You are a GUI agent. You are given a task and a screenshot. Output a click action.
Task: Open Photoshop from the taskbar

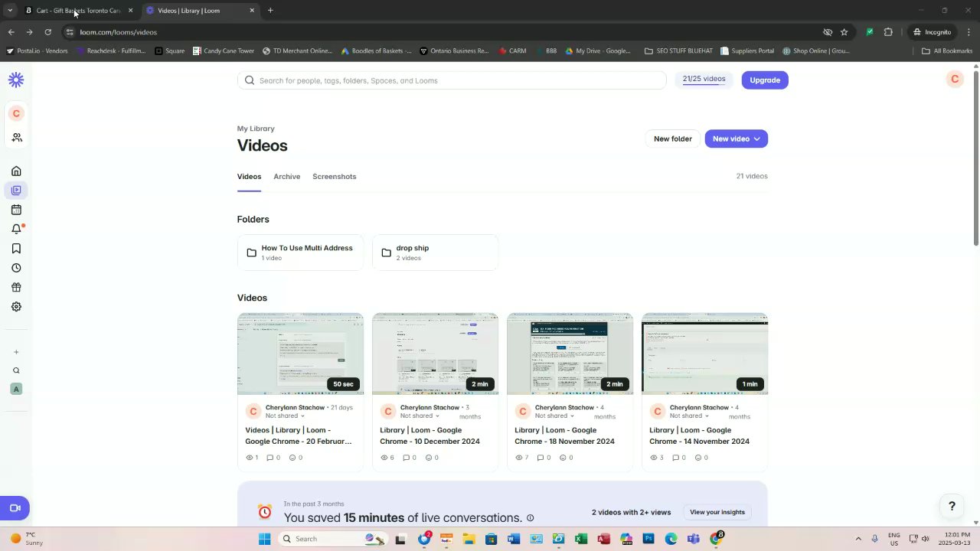tap(648, 539)
